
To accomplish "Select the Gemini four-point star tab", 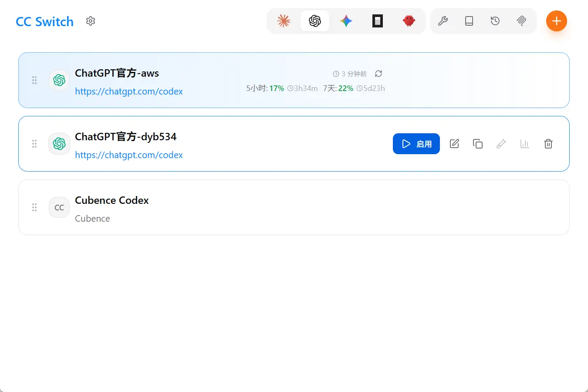I will pos(346,21).
